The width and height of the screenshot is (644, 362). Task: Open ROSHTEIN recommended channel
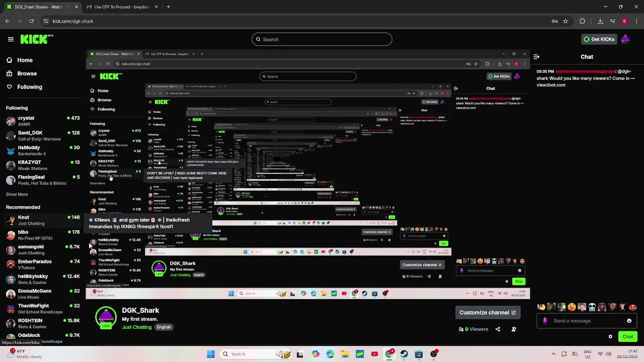tap(43, 323)
